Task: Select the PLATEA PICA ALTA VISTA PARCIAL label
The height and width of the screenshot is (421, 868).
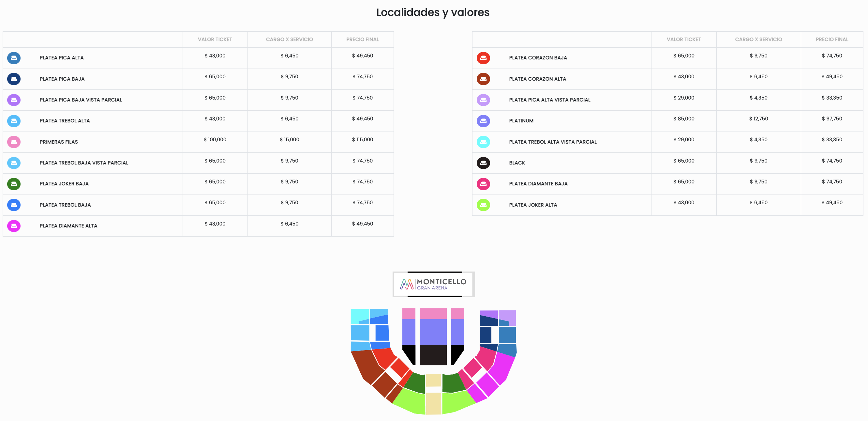Action: (549, 100)
